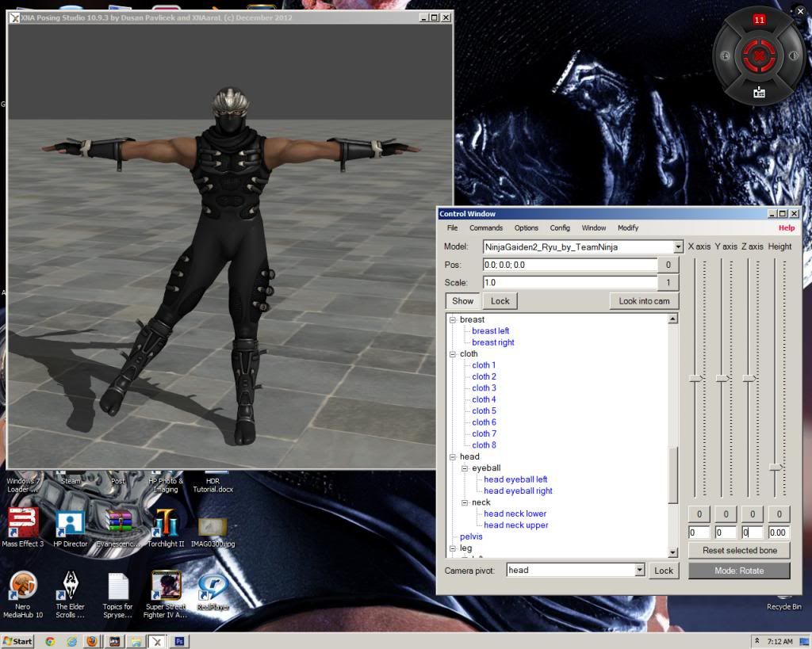Image resolution: width=812 pixels, height=649 pixels.
Task: Click the Pos coordinates input field
Action: click(569, 265)
